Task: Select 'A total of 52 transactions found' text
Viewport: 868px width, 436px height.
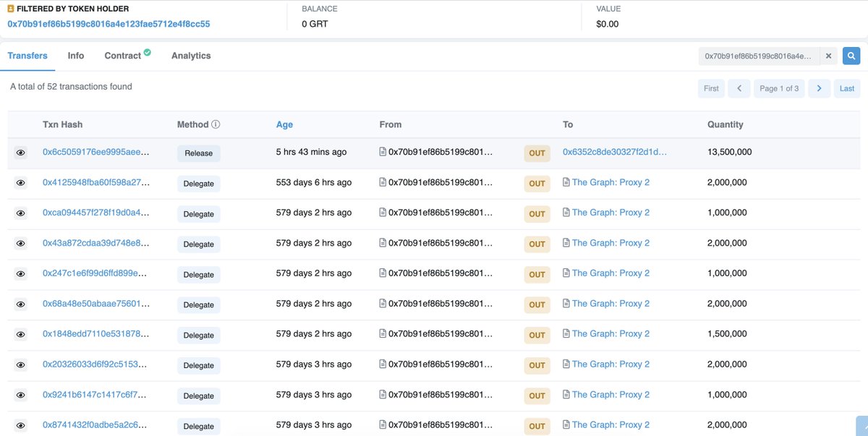Action: click(x=71, y=87)
